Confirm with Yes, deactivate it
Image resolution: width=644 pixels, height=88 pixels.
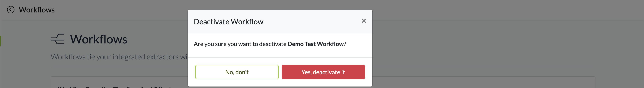[323, 72]
